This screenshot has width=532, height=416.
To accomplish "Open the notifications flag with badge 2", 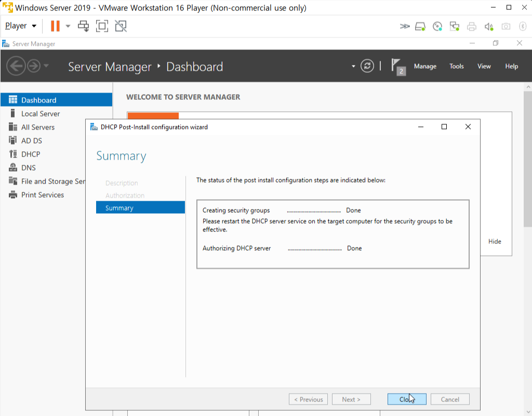I will pos(398,66).
